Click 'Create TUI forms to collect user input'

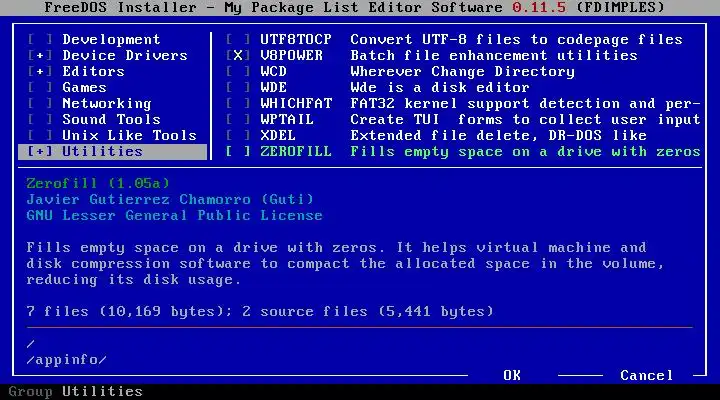525,119
